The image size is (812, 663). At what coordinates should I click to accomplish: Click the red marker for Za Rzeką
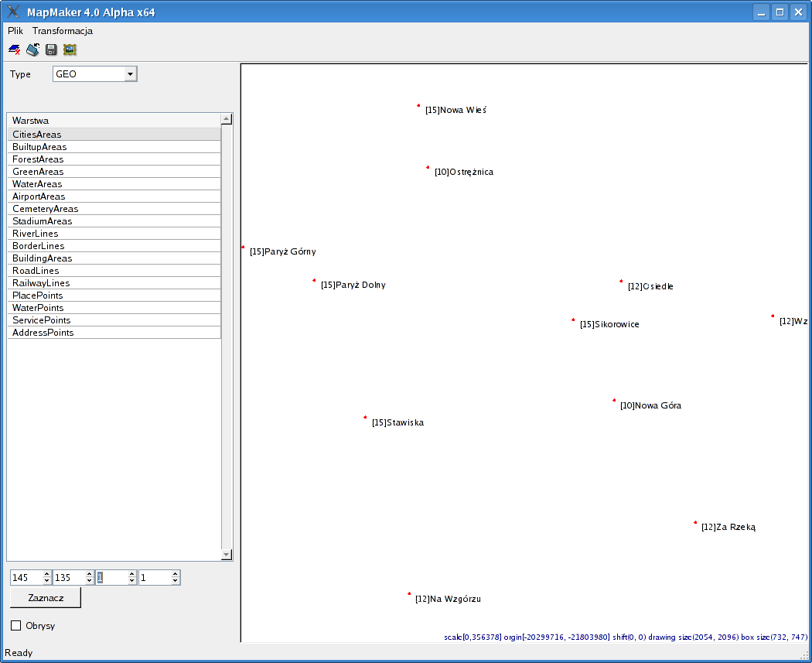(x=694, y=522)
